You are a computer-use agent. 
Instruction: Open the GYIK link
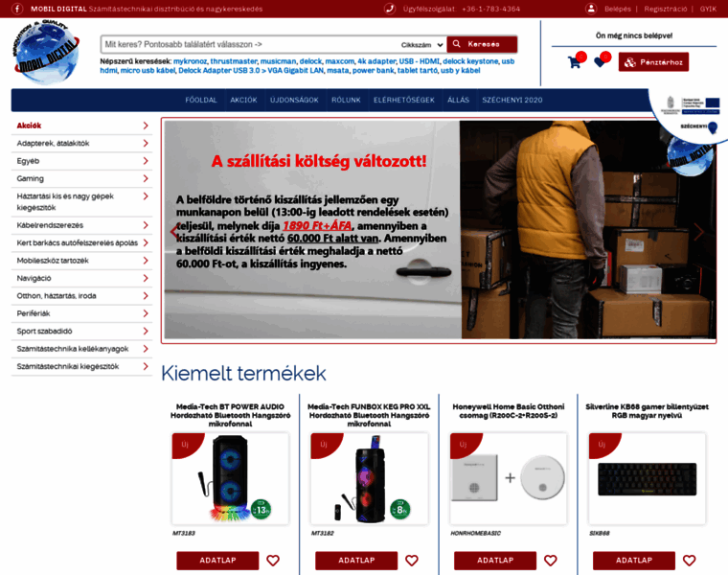[708, 9]
